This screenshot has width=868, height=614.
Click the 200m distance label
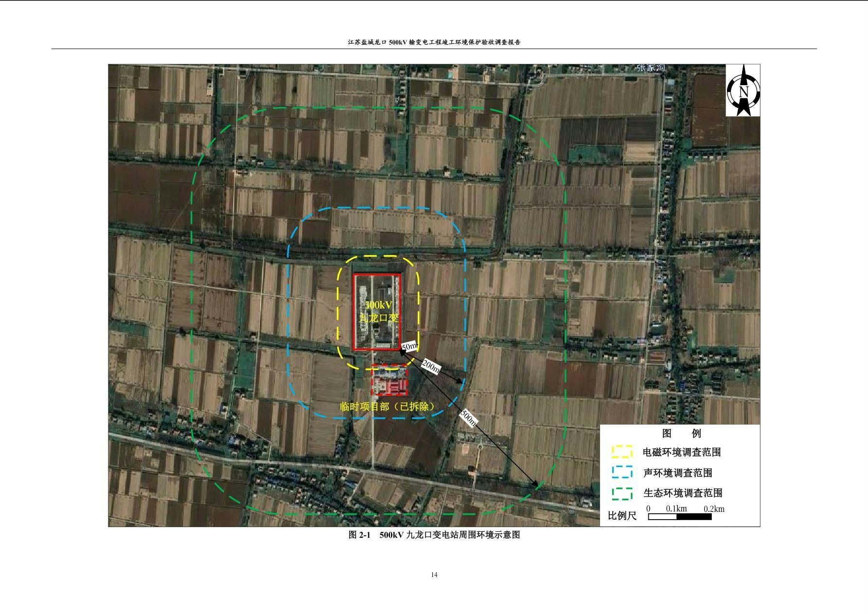[430, 367]
